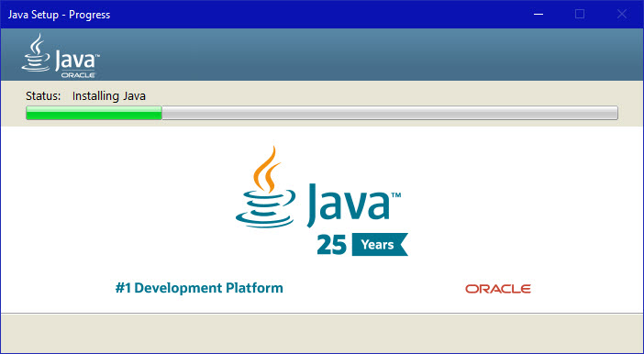644x354 pixels.
Task: Click the Java logo in header banner
Action: [x=61, y=56]
